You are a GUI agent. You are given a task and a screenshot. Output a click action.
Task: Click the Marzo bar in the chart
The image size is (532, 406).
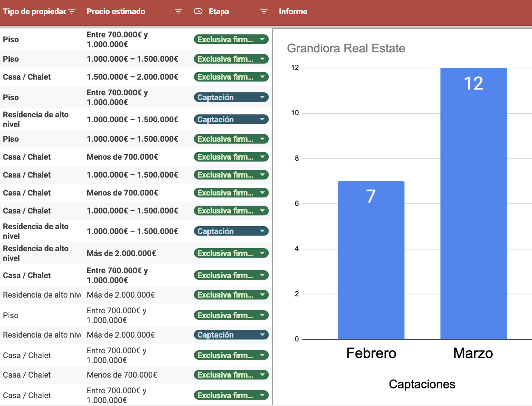[473, 224]
